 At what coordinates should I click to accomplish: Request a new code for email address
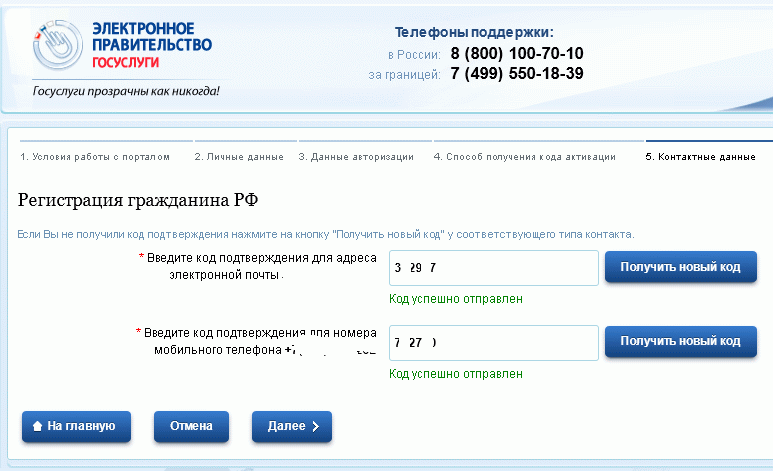coord(680,267)
